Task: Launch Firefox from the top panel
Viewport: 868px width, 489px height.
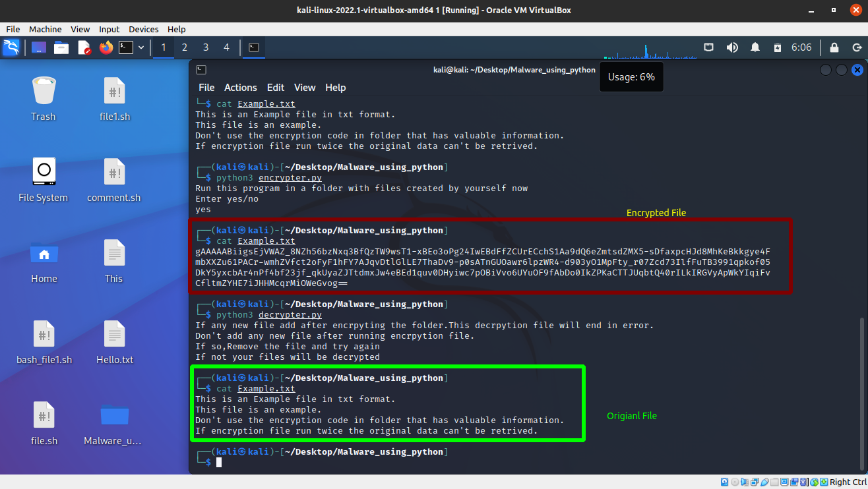Action: [106, 47]
